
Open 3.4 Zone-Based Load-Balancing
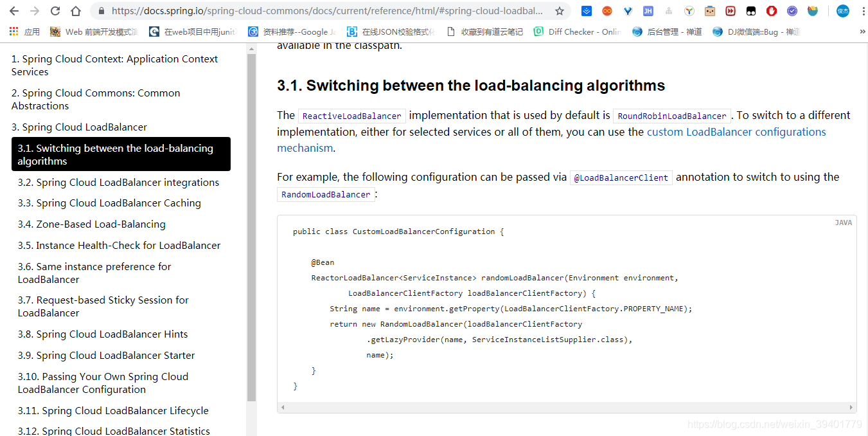(x=91, y=224)
